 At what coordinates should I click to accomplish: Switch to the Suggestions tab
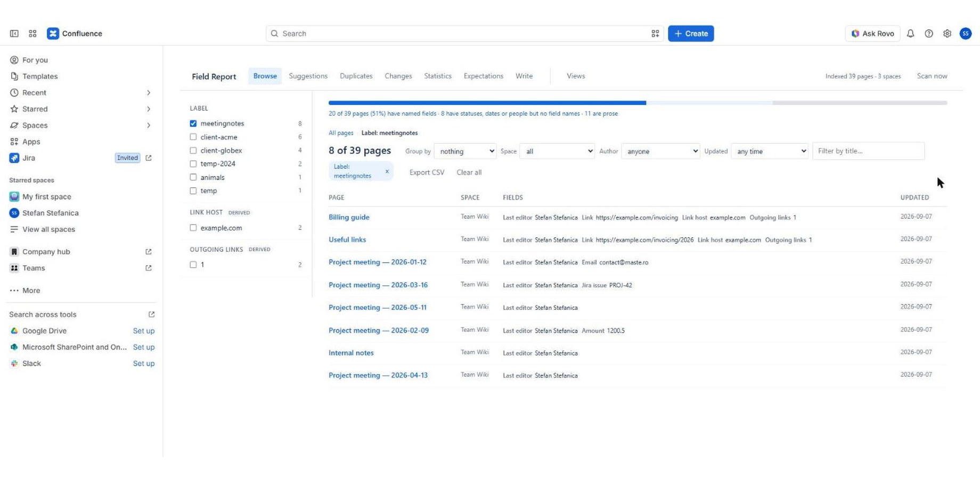point(308,76)
